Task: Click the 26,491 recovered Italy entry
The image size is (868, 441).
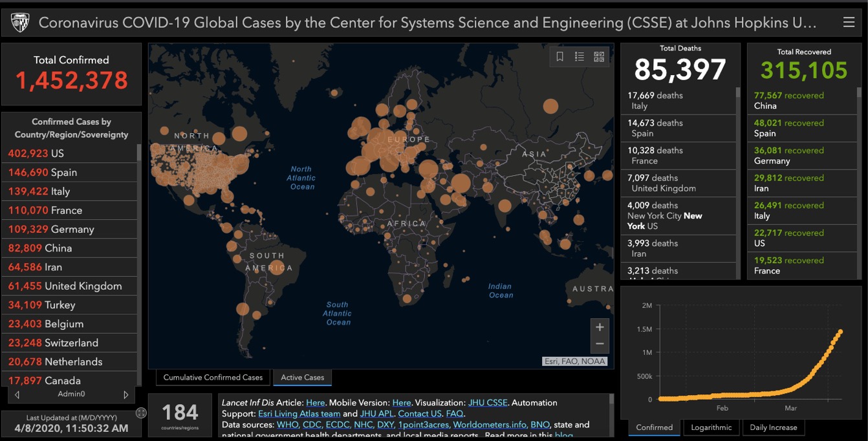Action: tap(801, 211)
